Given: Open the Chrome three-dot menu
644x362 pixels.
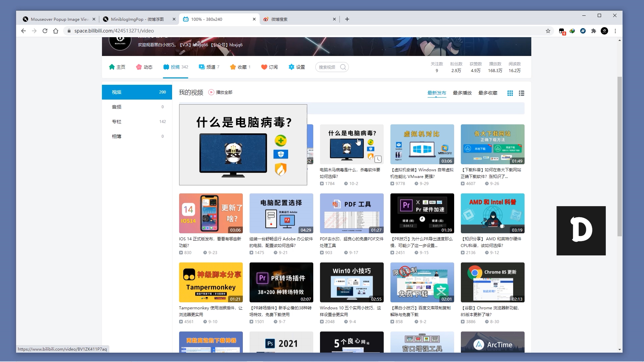Looking at the screenshot, I should pos(615,31).
